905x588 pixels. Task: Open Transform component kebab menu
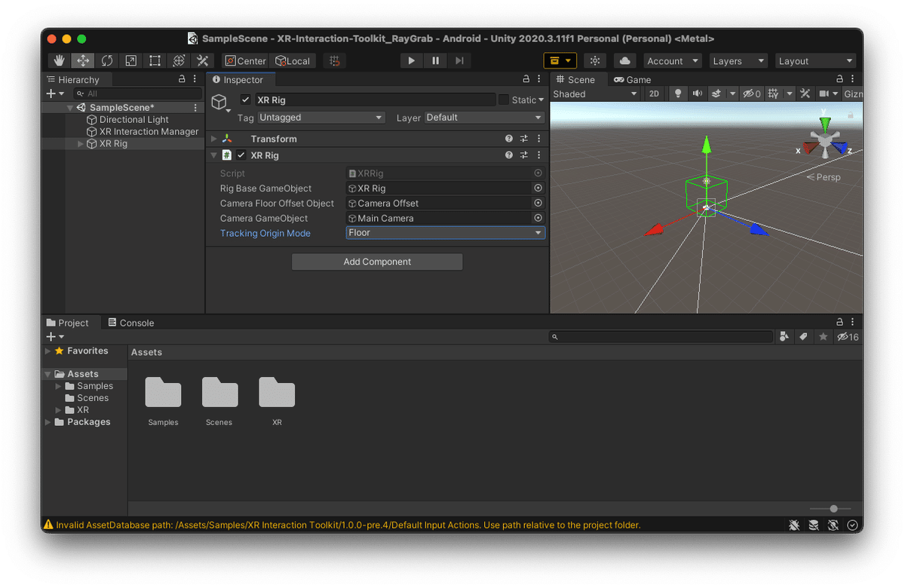[x=538, y=139]
